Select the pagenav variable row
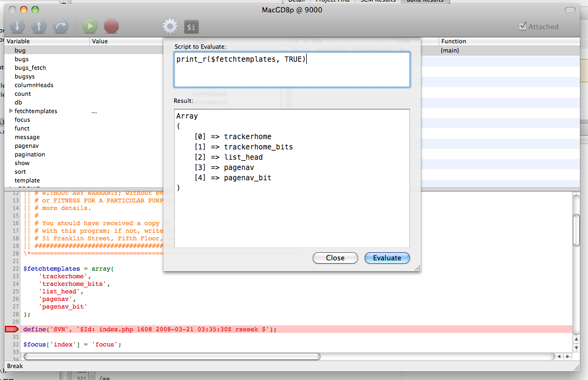588x380 pixels. point(84,146)
